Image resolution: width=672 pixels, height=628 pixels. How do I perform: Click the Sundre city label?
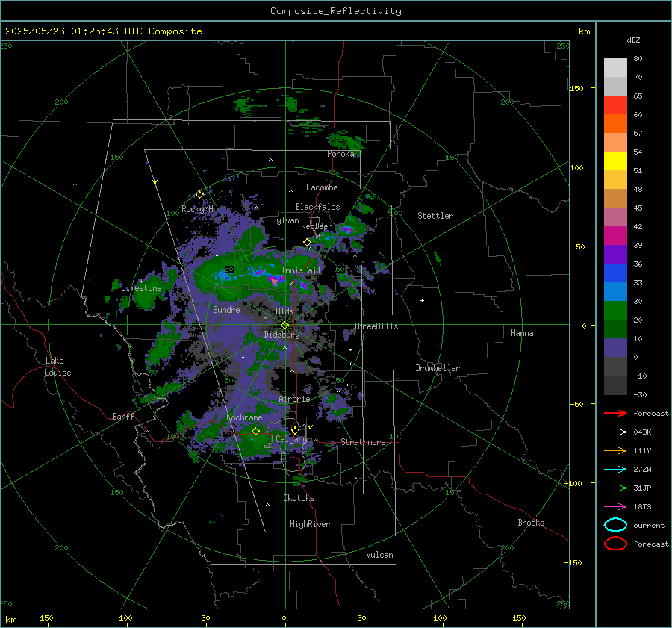point(226,309)
